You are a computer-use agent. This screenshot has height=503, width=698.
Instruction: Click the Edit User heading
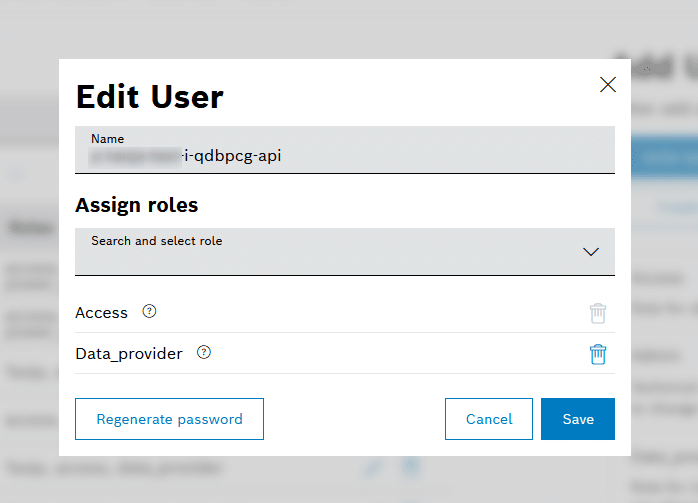pos(150,97)
